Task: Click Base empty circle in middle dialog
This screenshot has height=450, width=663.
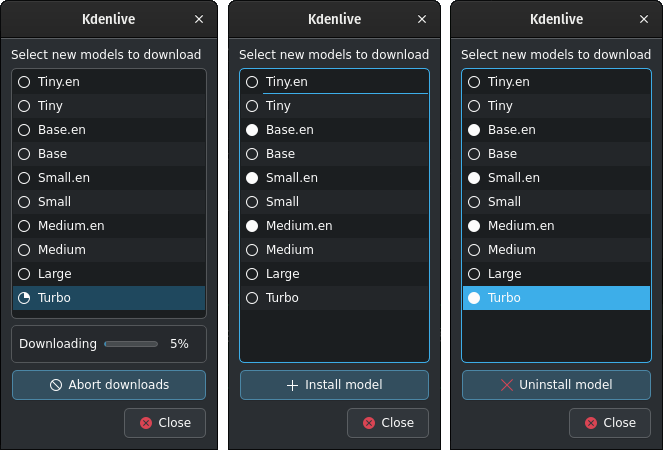Action: (252, 154)
